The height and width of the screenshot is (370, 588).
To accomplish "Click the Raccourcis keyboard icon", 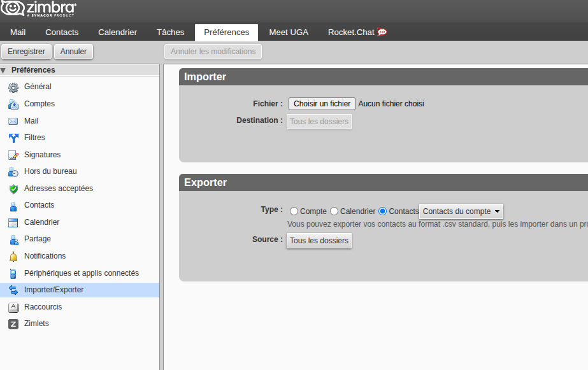I will pos(13,307).
